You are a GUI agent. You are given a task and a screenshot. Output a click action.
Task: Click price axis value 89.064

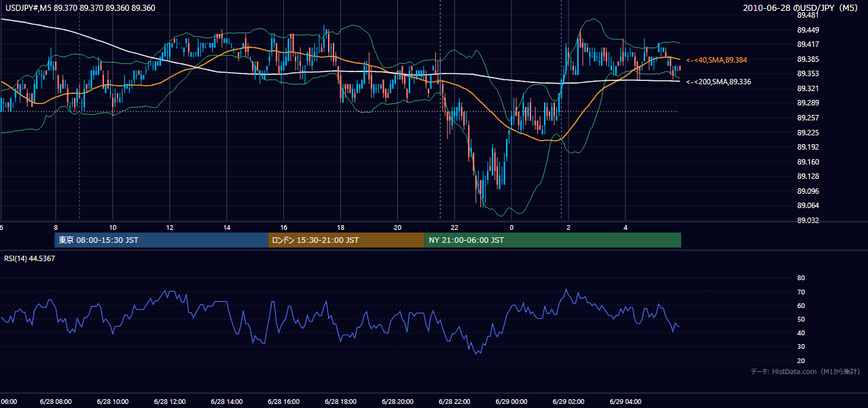tap(808, 205)
